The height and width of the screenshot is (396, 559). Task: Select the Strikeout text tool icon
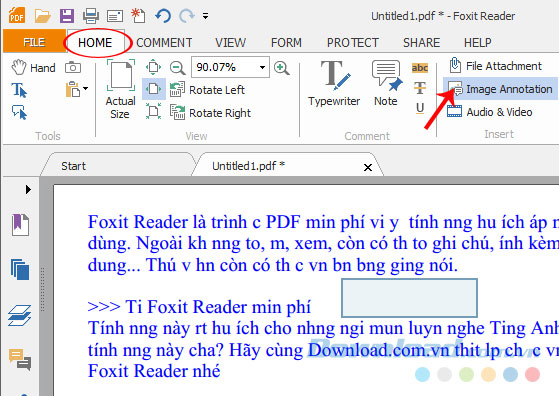pyautogui.click(x=420, y=88)
